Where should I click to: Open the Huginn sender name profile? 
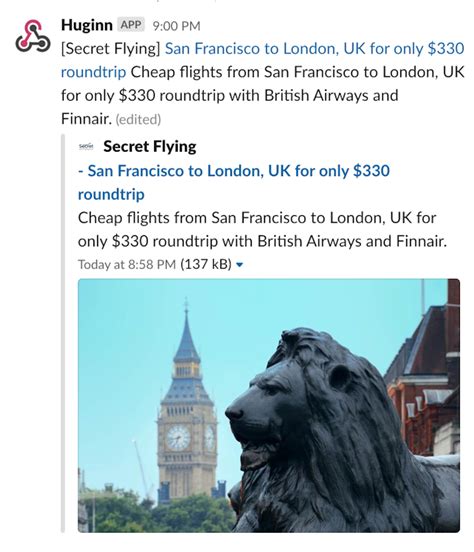point(87,25)
